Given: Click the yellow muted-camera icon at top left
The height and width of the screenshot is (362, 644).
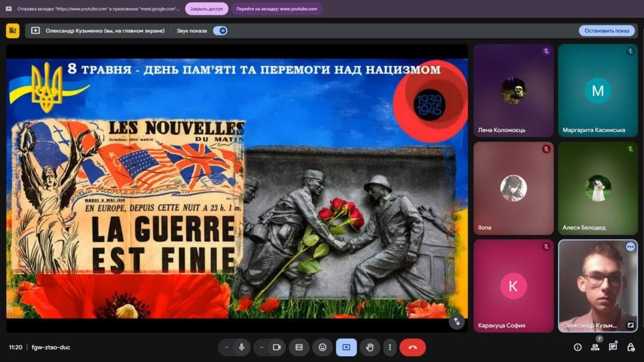Looking at the screenshot, I should (13, 31).
